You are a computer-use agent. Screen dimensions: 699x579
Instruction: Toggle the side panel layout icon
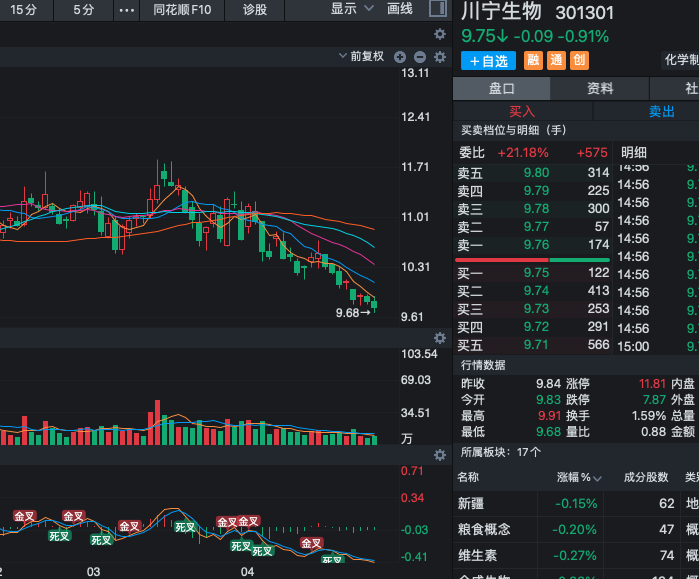[438, 8]
